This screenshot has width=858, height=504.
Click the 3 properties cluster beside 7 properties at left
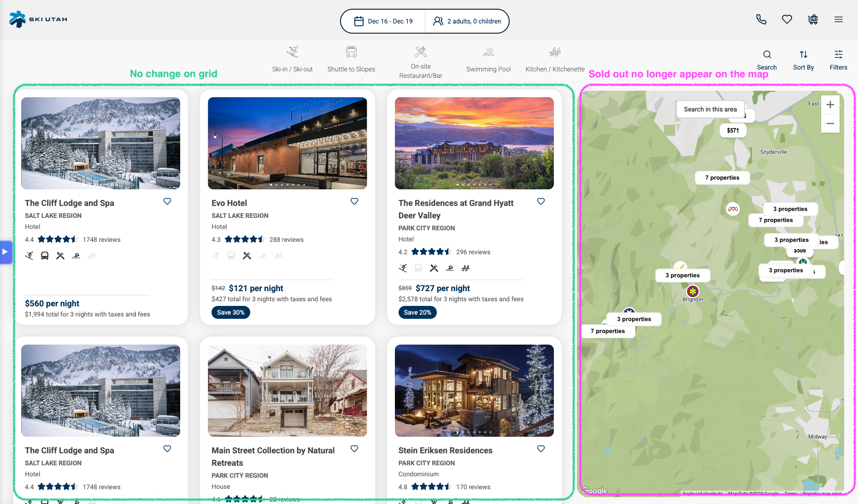[x=634, y=319]
